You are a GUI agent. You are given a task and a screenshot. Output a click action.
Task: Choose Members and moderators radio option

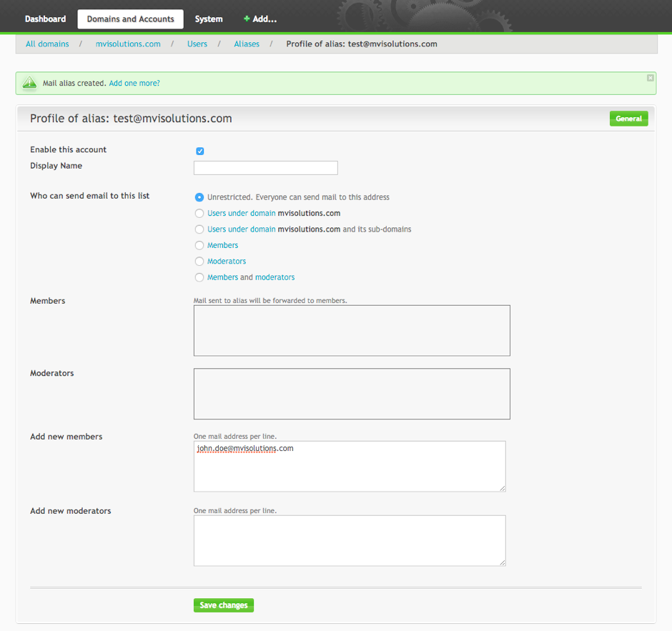click(x=199, y=277)
